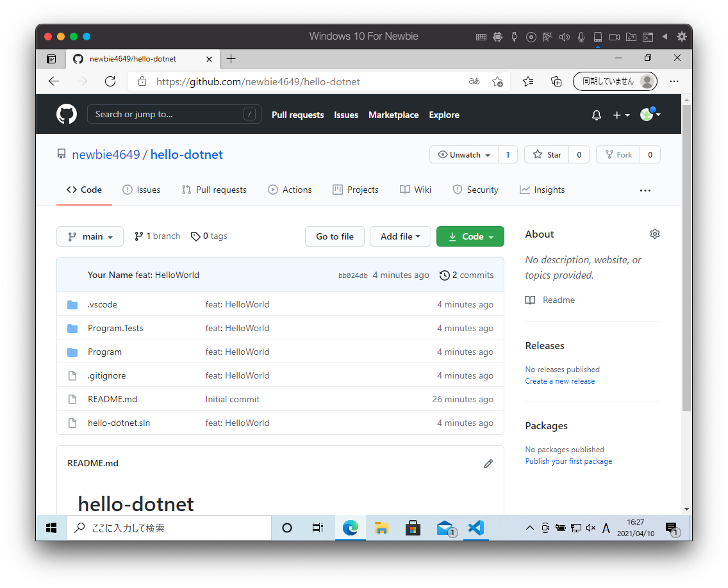Screen dimensions: 728x588
Task: Click the Program.Tests folder icon
Action: [x=72, y=329]
